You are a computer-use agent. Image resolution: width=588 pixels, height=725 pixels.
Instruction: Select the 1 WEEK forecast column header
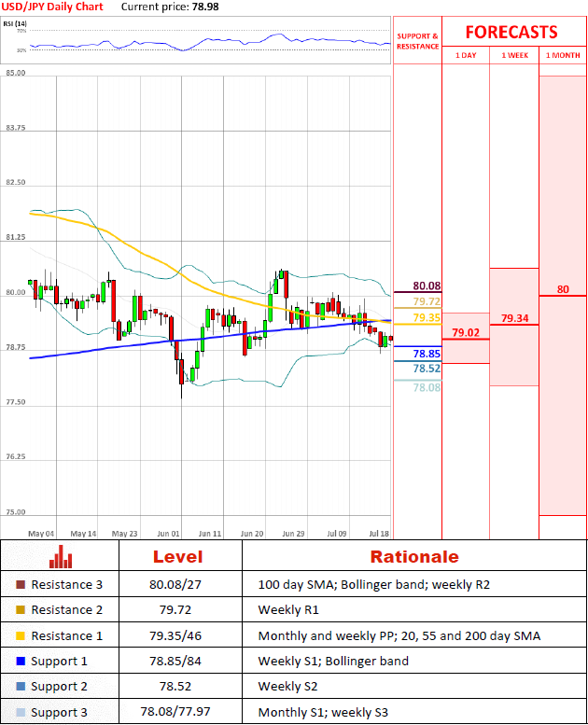coord(514,55)
